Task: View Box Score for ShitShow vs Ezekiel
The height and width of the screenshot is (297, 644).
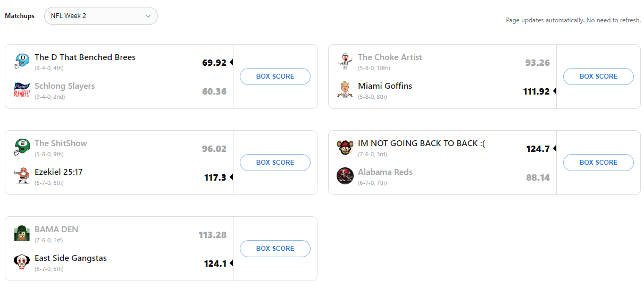Action: click(275, 163)
